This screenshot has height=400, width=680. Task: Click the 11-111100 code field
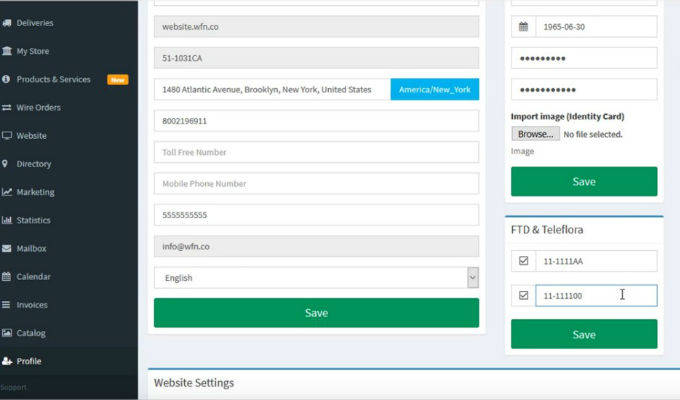click(x=596, y=295)
